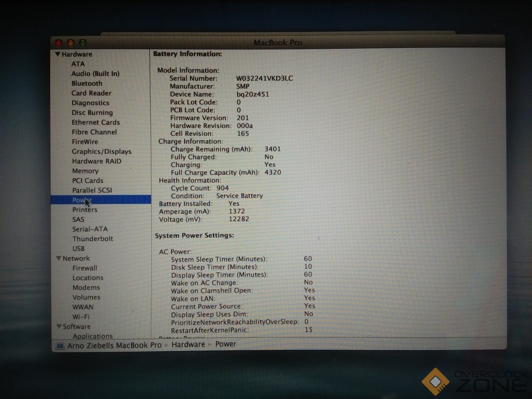This screenshot has height=399, width=532.
Task: Select USB in sidebar
Action: pos(78,249)
